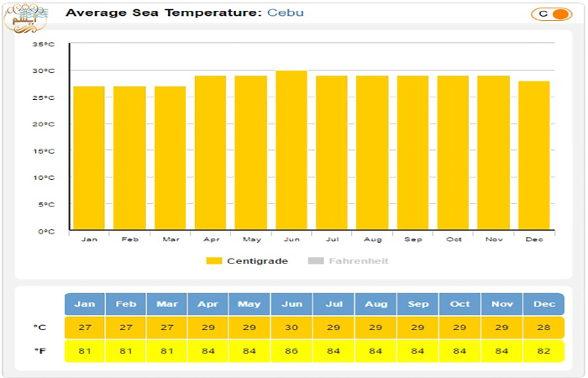Image resolution: width=588 pixels, height=378 pixels.
Task: Click the June 86°F table cell
Action: pyautogui.click(x=292, y=351)
